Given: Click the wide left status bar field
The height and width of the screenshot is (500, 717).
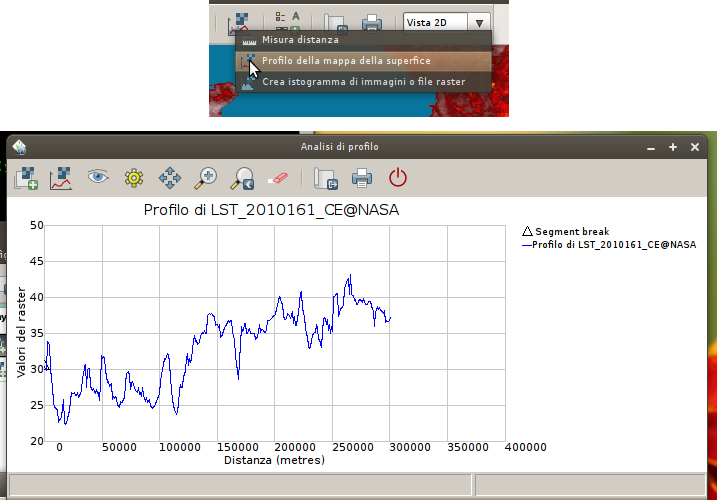Looking at the screenshot, I should (x=240, y=485).
